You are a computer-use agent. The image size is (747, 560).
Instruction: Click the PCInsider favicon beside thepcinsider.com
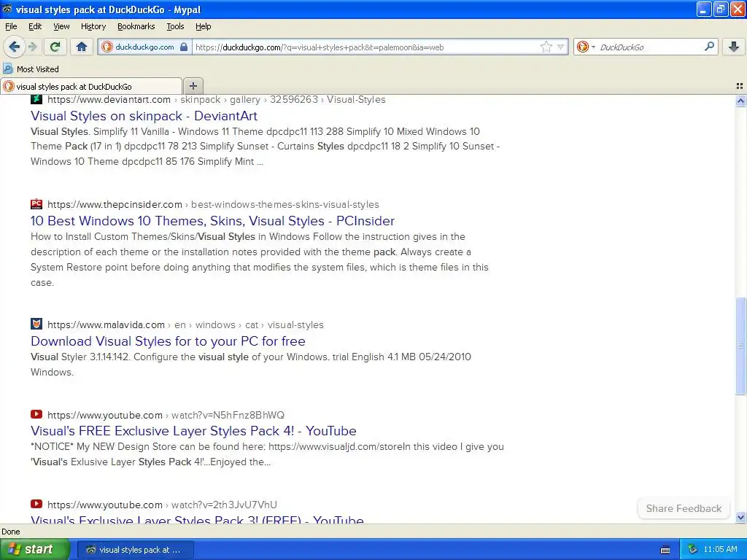36,204
